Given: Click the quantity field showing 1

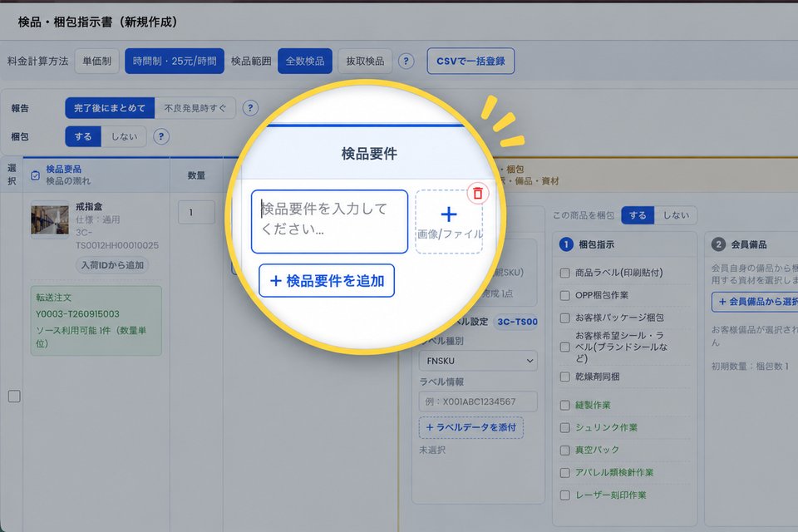Looking at the screenshot, I should click(x=196, y=212).
